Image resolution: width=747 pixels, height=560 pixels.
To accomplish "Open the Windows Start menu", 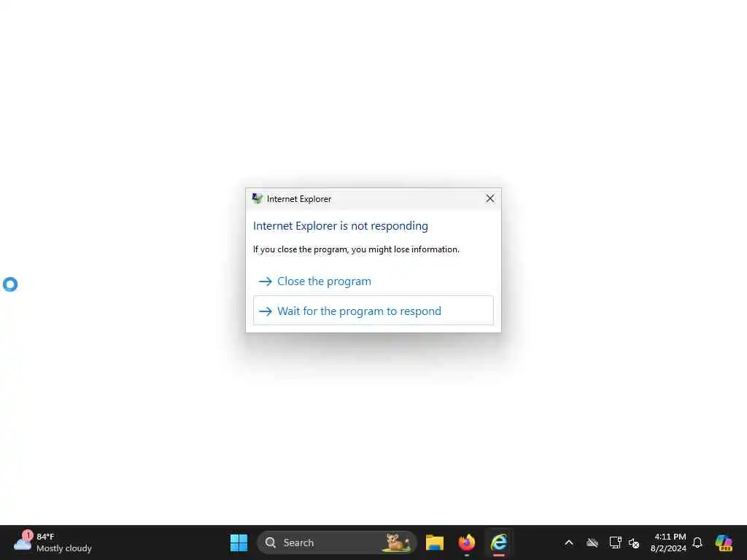I will [x=239, y=542].
